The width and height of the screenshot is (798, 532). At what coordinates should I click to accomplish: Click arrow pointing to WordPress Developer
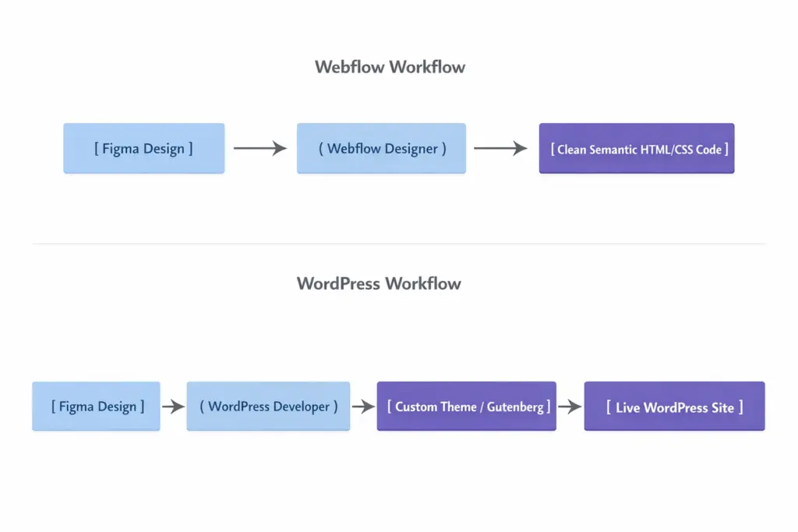(174, 407)
